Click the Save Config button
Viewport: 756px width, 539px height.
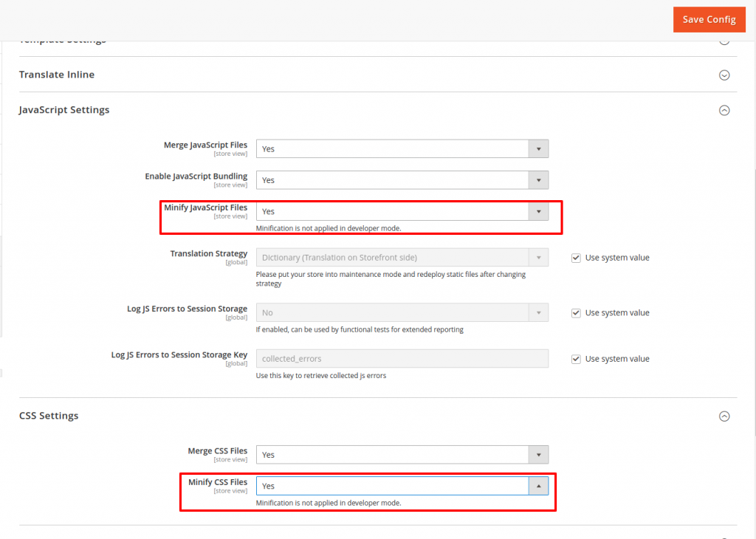[x=709, y=19]
